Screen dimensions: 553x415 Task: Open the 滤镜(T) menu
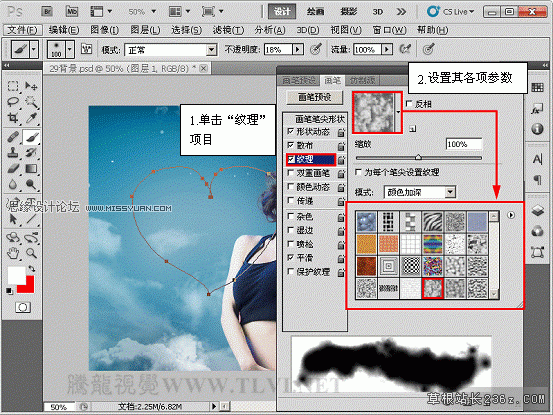coord(228,30)
